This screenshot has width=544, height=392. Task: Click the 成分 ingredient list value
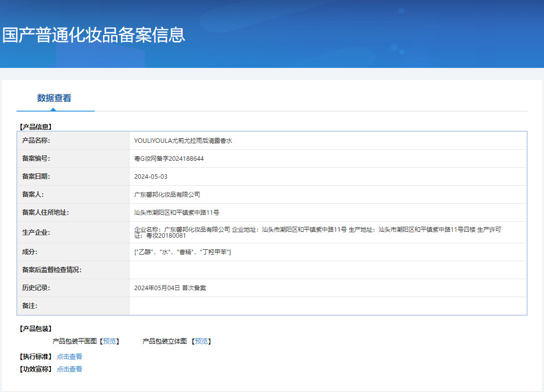click(182, 252)
